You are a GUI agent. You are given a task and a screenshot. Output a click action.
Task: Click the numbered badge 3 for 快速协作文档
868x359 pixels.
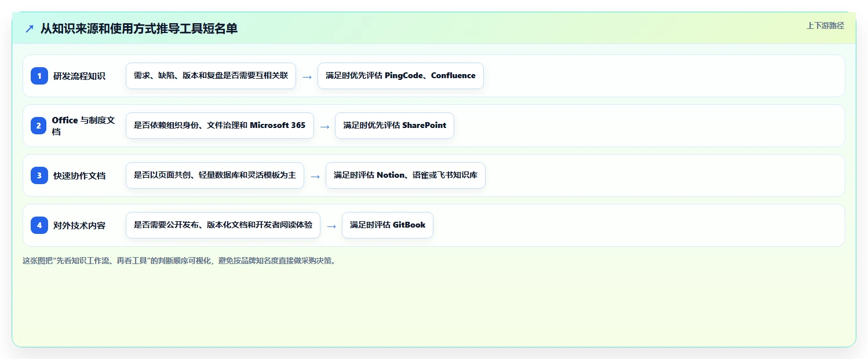point(39,175)
